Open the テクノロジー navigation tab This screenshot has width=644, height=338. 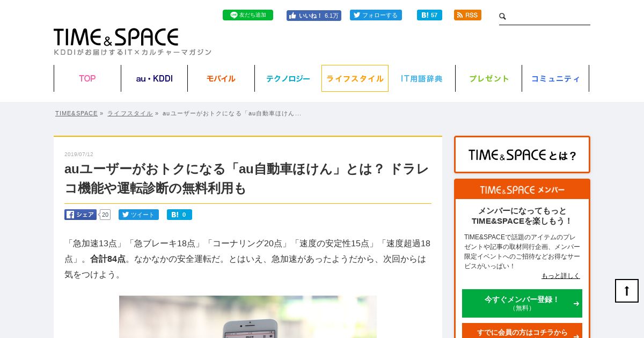point(288,78)
